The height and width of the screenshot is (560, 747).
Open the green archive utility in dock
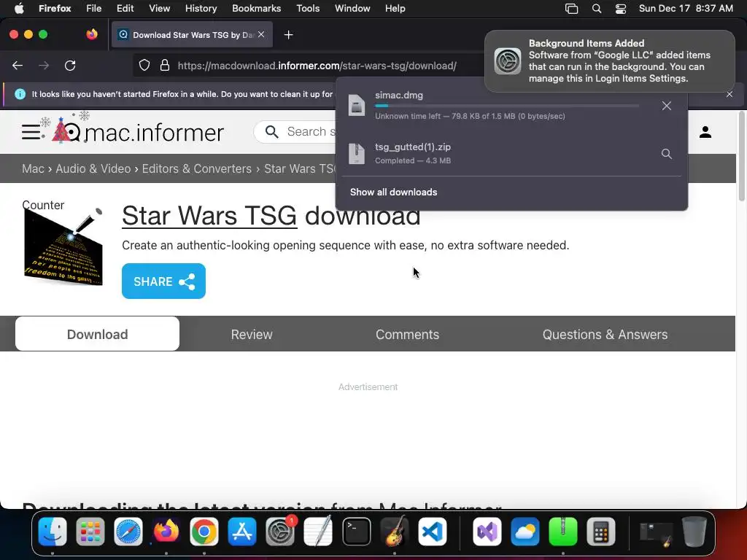pyautogui.click(x=563, y=532)
